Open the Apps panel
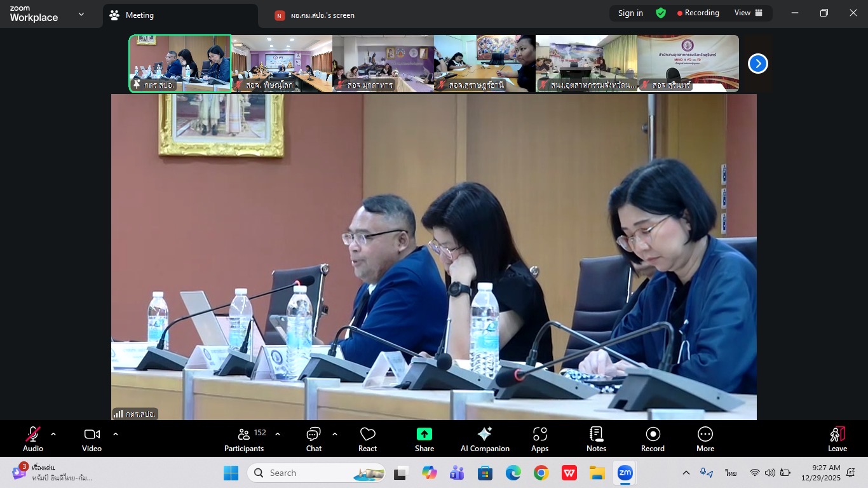This screenshot has height=488, width=868. 539,439
